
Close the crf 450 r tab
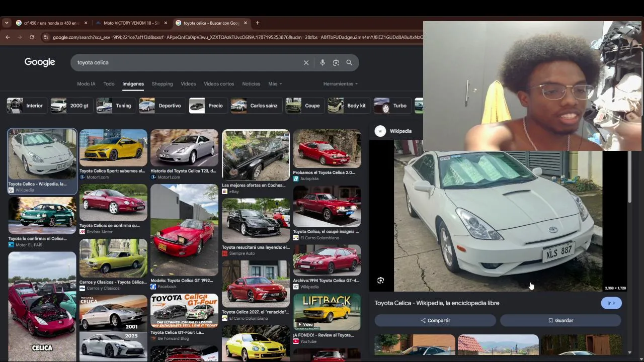pyautogui.click(x=86, y=23)
